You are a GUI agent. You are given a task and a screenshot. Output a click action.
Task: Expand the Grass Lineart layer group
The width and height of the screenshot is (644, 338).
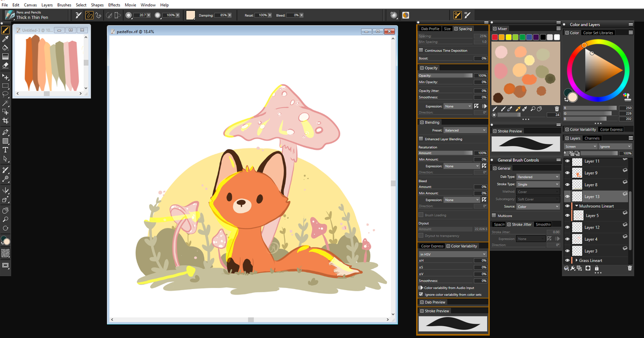pyautogui.click(x=577, y=260)
